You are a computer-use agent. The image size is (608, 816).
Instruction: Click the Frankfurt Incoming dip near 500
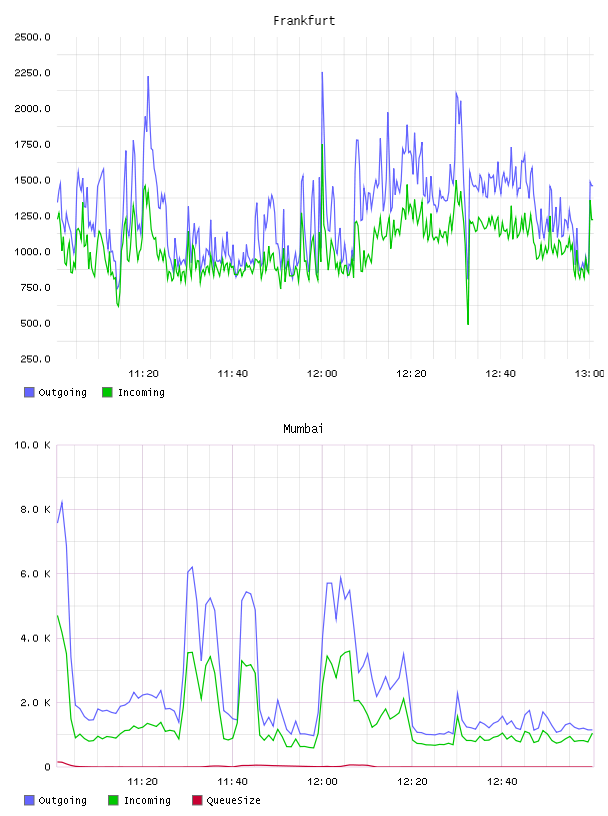coord(468,323)
